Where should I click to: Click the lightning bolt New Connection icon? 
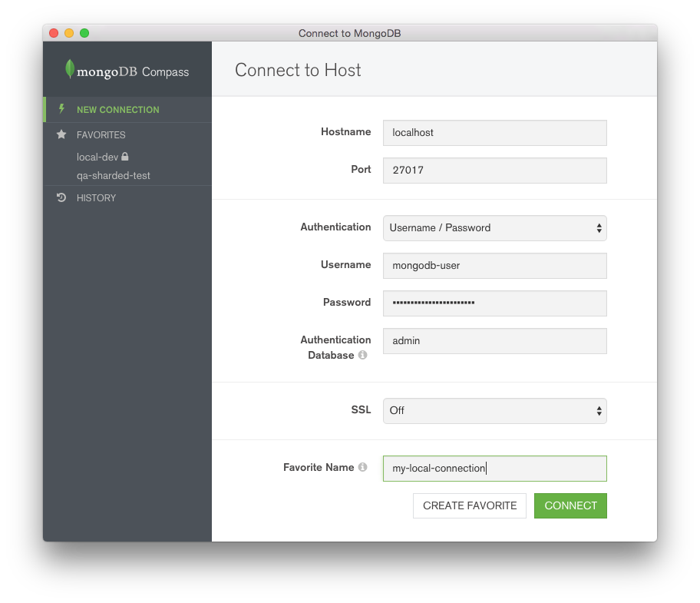click(x=61, y=109)
